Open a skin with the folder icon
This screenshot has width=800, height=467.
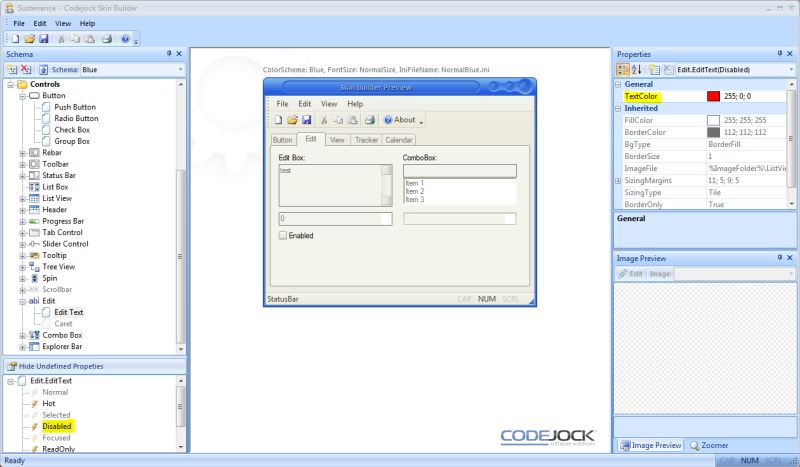click(x=30, y=39)
